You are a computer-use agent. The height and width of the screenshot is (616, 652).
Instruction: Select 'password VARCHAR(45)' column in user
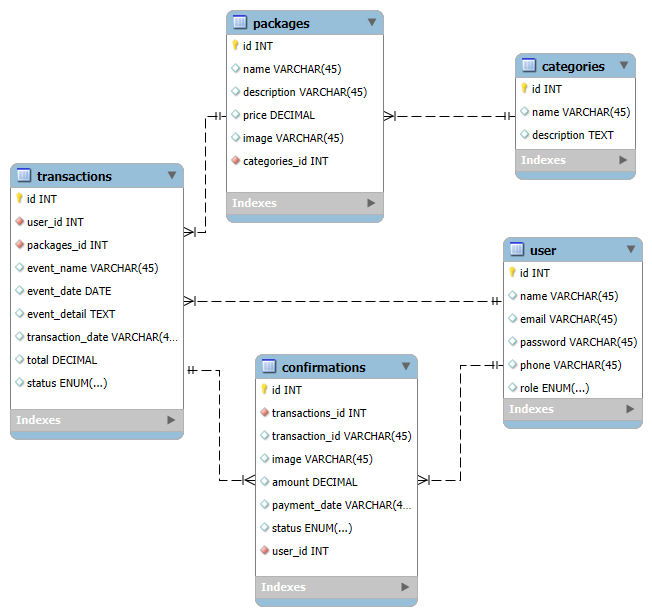[578, 342]
